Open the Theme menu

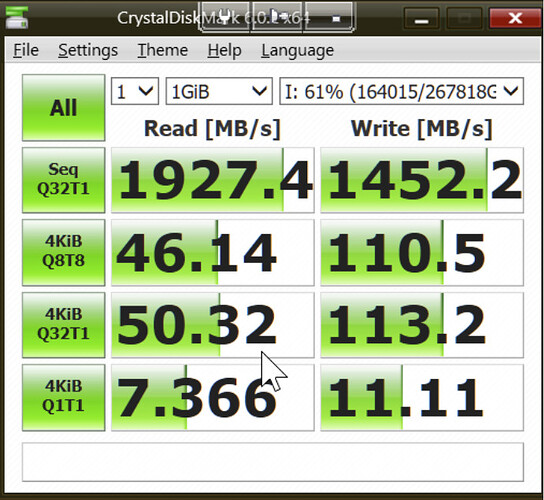(x=163, y=51)
